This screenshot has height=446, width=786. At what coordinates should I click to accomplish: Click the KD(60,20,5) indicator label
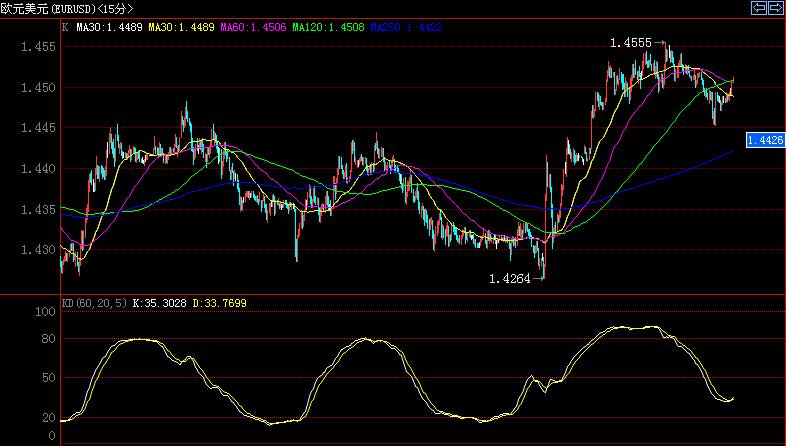coord(94,303)
